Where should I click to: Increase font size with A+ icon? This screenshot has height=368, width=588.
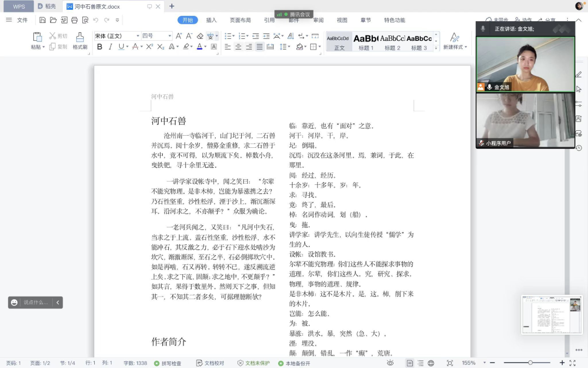(x=179, y=35)
